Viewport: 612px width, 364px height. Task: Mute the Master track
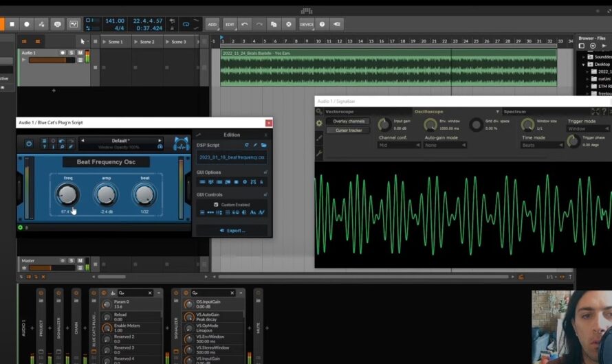(x=80, y=260)
